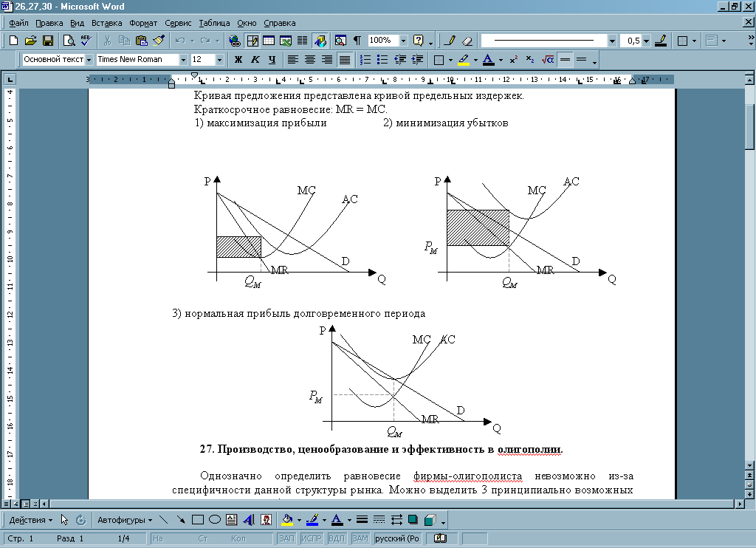The image size is (756, 548).
Task: Open the Вид menu
Action: coord(77,23)
